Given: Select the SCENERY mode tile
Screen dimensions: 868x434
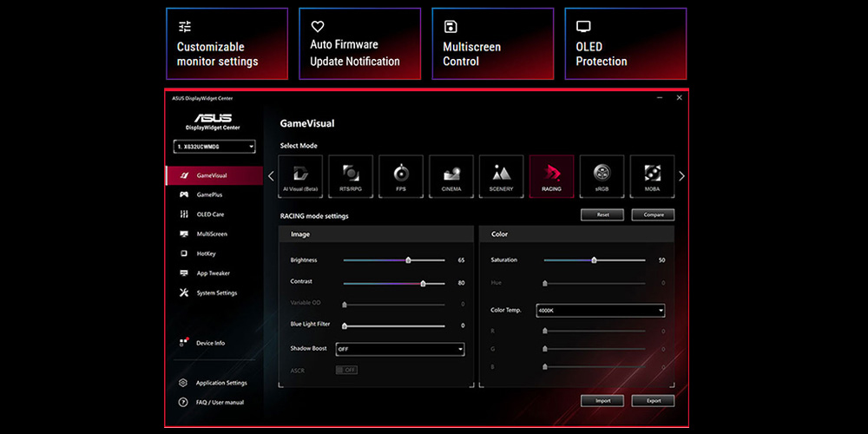Looking at the screenshot, I should tap(502, 176).
